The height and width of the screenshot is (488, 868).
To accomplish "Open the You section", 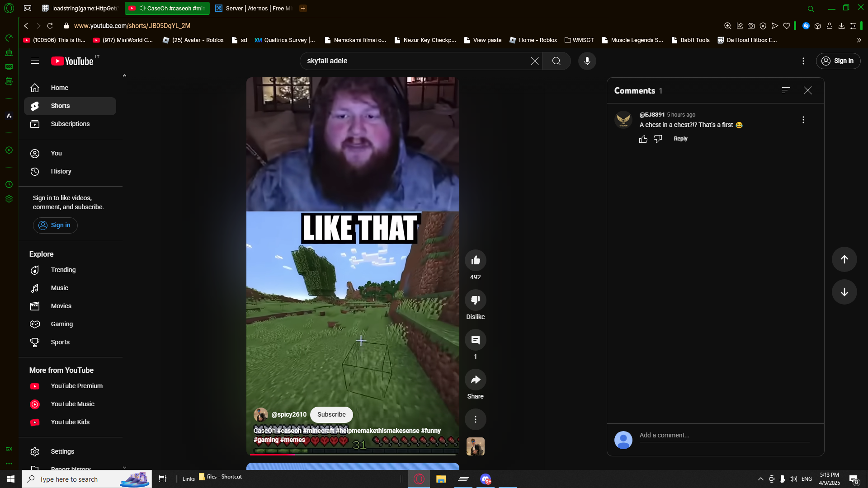I will click(x=70, y=153).
